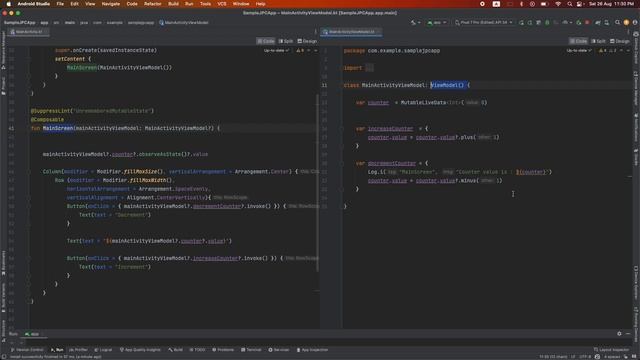Viewport: 640px width, 360px height.
Task: Open the Tools menu
Action: pos(205,4)
